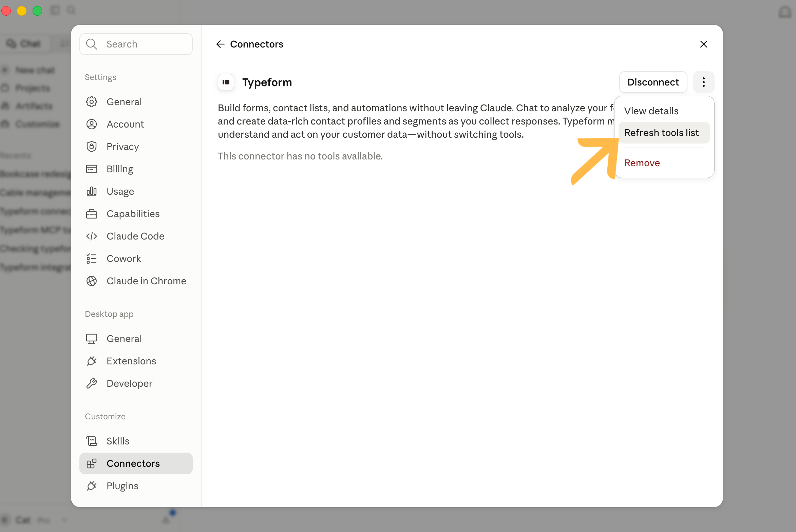796x532 pixels.
Task: Open Projects in the background sidebar
Action: [26, 88]
